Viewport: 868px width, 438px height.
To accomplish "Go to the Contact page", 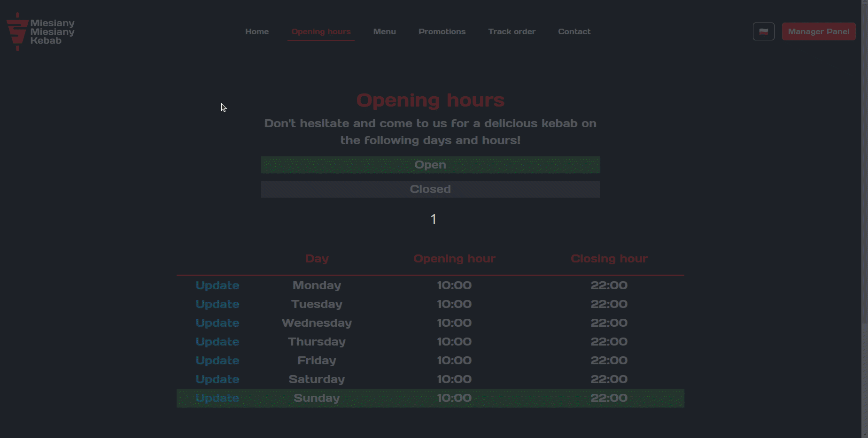I will 574,31.
